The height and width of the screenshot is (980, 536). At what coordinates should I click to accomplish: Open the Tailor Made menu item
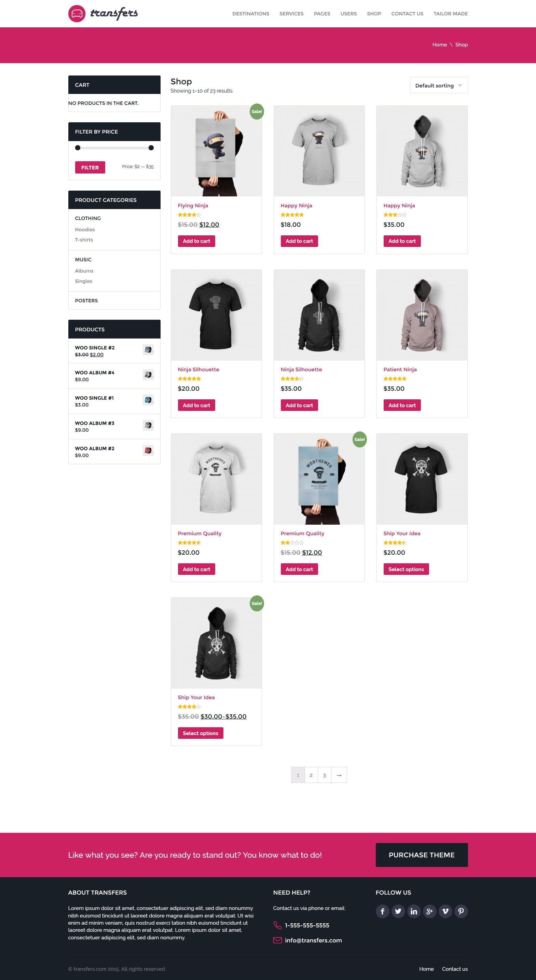coord(450,14)
